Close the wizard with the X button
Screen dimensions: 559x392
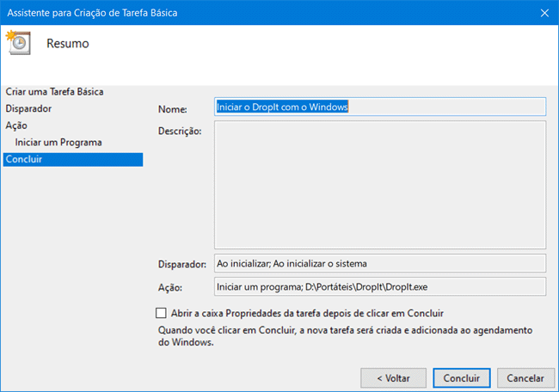click(544, 12)
